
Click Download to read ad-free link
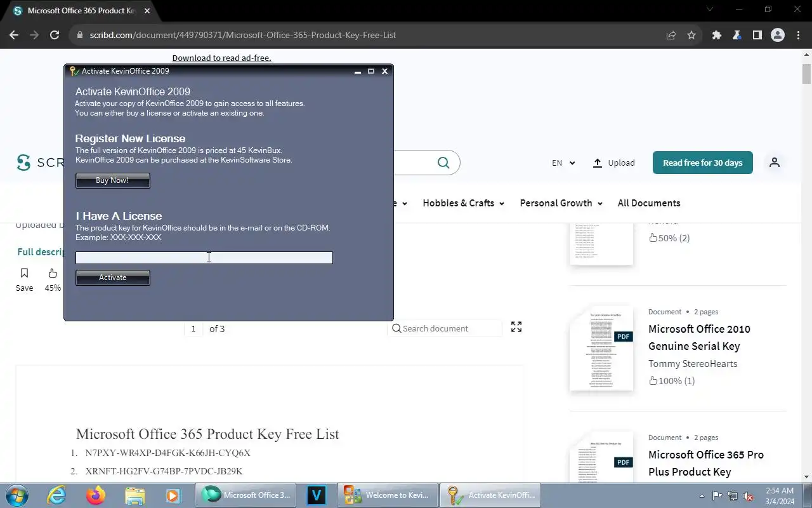pos(221,58)
